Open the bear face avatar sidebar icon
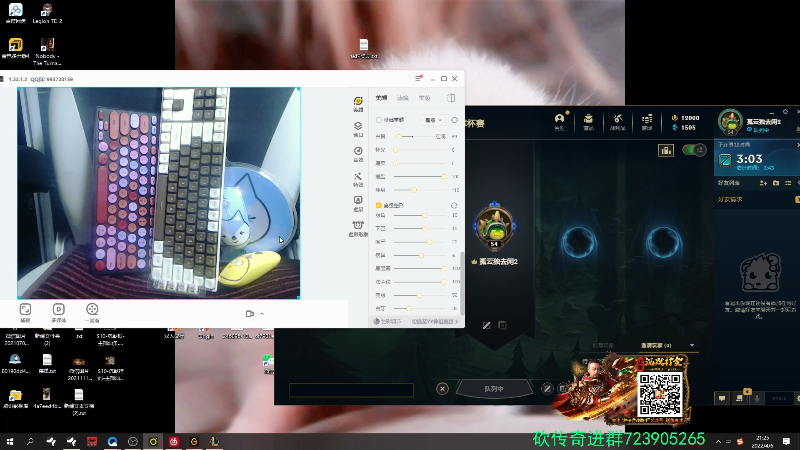Viewport: 800px width, 450px height. (x=358, y=228)
